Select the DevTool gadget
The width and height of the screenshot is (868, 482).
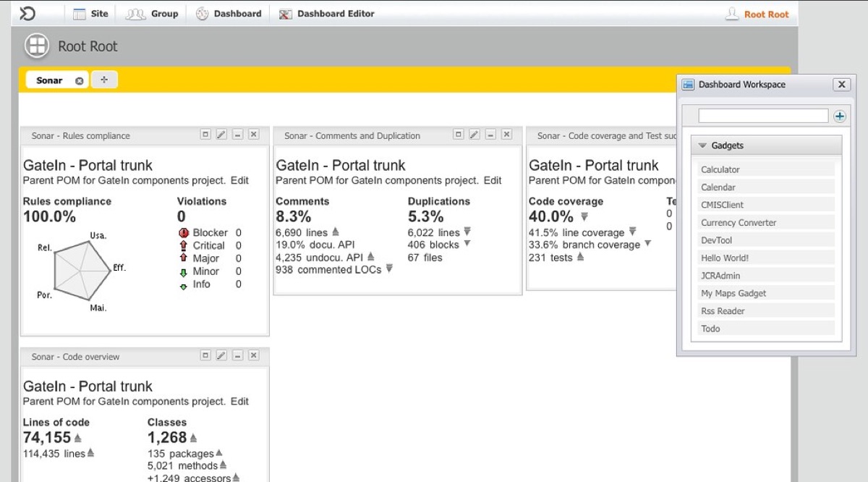pyautogui.click(x=767, y=240)
